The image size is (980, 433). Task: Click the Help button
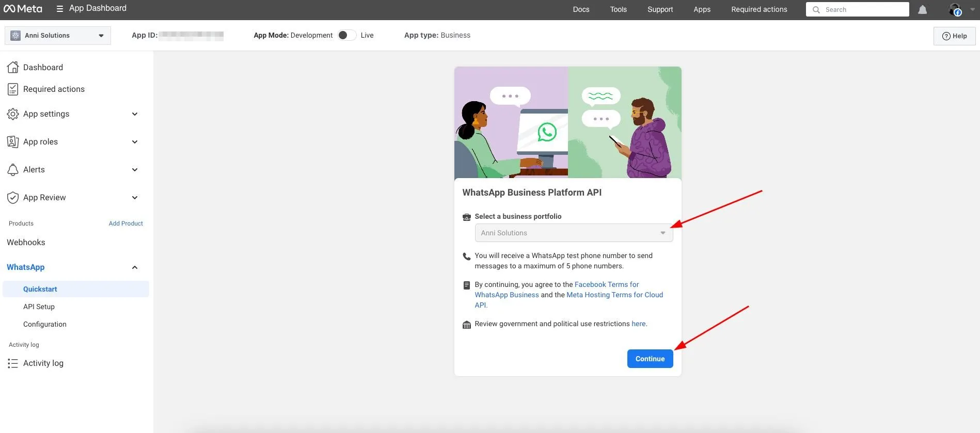point(954,36)
